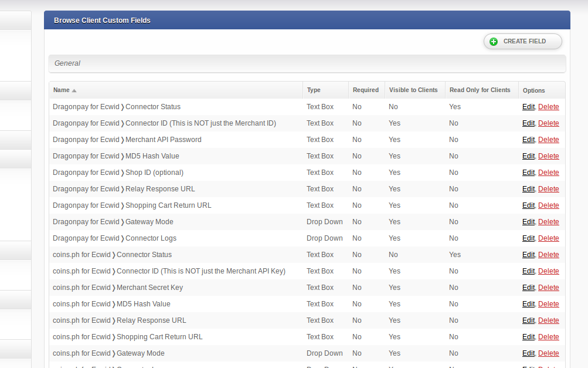Edit Dragonpay Connector ID field
The width and height of the screenshot is (588, 368).
528,123
